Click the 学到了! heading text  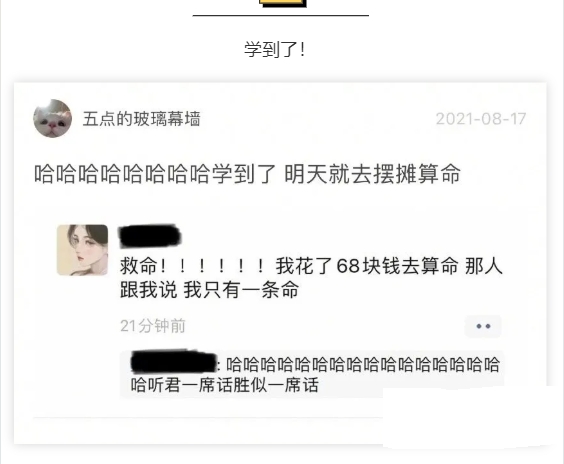click(x=275, y=49)
